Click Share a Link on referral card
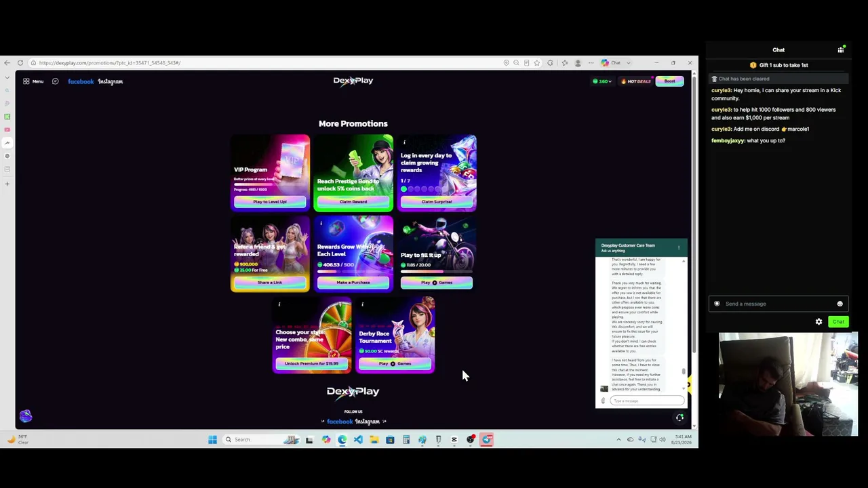Screen dimensions: 868x488 270,283
